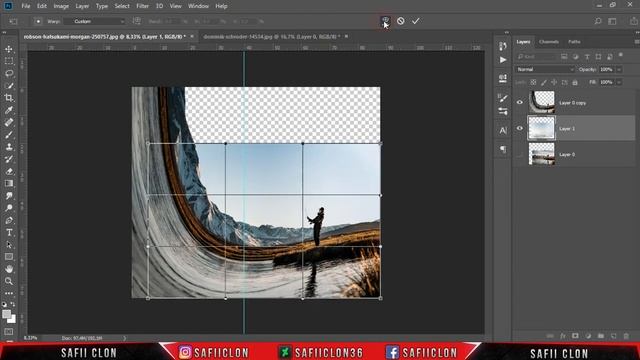This screenshot has width=640, height=360.
Task: Select the Dodge tool
Action: coord(9,208)
